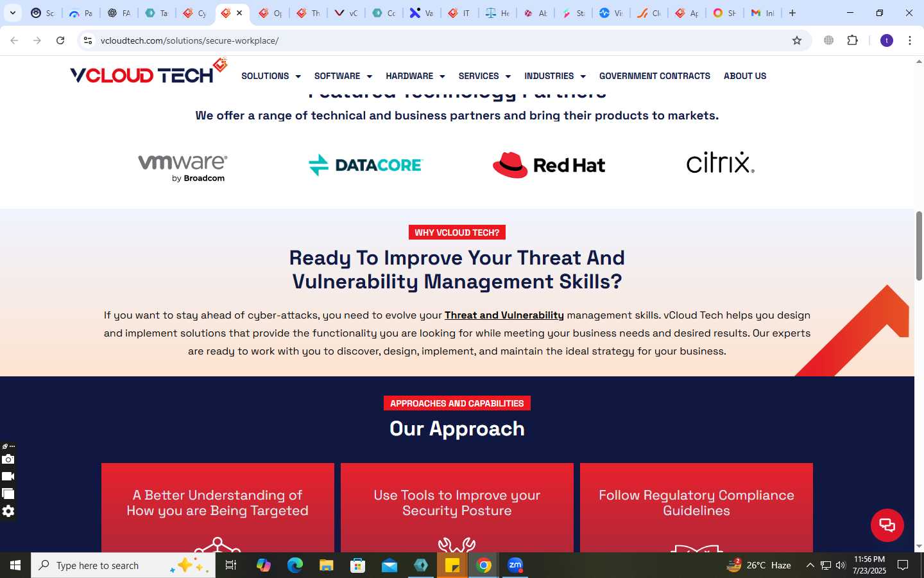Click the Red Hat partner logo
This screenshot has height=578, width=924.
[x=549, y=165]
